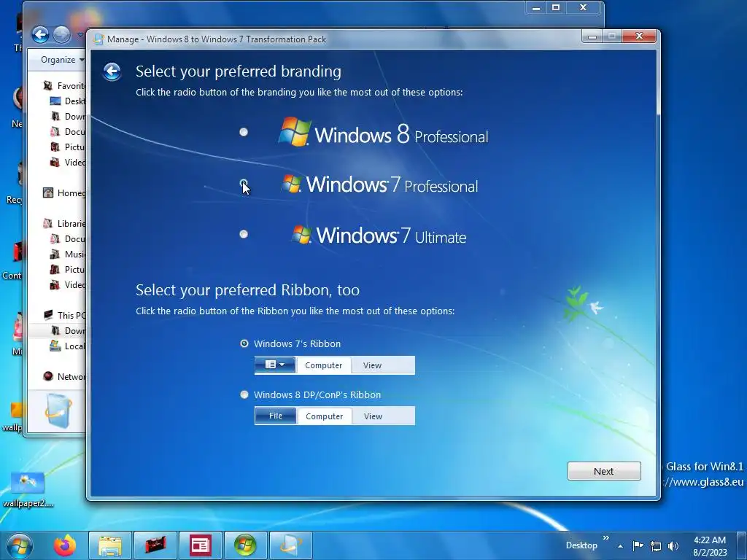Click the network tray icon
The height and width of the screenshot is (560, 747).
pyautogui.click(x=656, y=546)
